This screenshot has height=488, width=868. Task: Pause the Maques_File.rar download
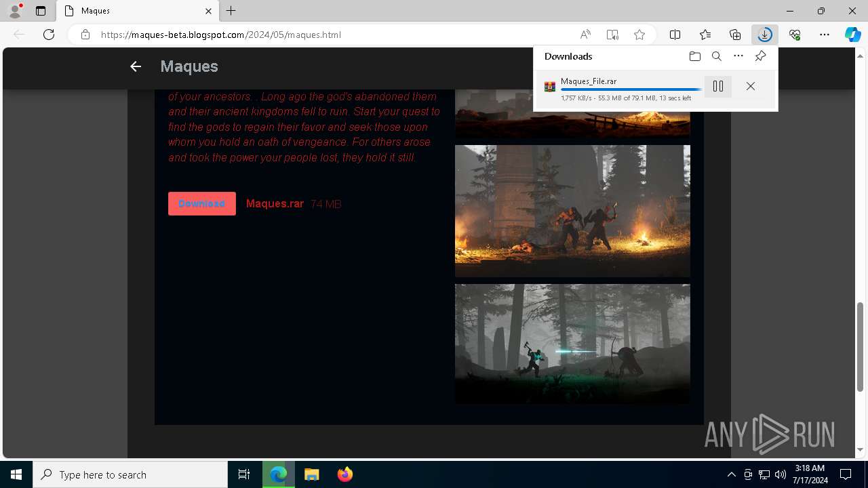pyautogui.click(x=718, y=86)
